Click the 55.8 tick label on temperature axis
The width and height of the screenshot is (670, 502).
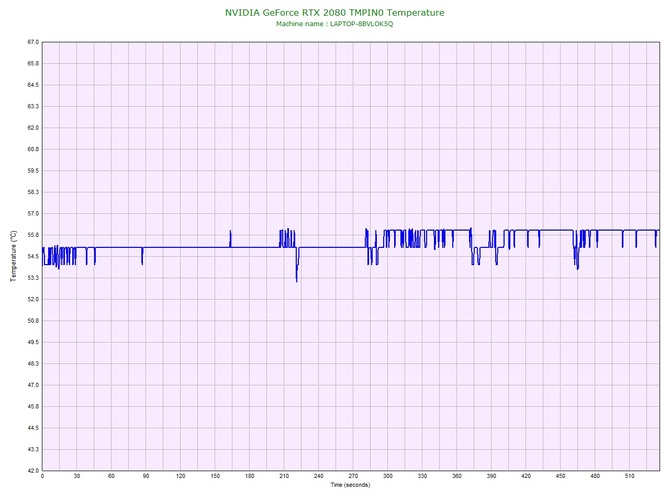(x=32, y=235)
